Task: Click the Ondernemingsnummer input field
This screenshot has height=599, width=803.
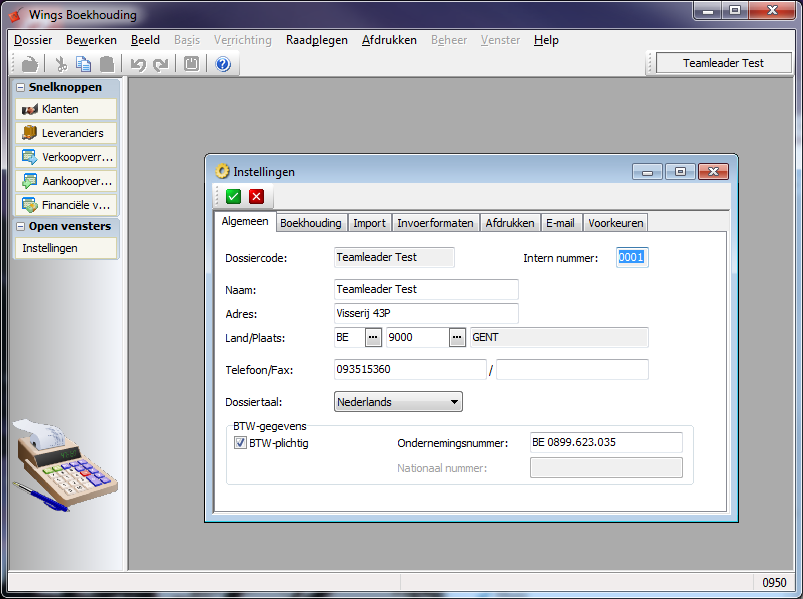Action: (x=606, y=442)
